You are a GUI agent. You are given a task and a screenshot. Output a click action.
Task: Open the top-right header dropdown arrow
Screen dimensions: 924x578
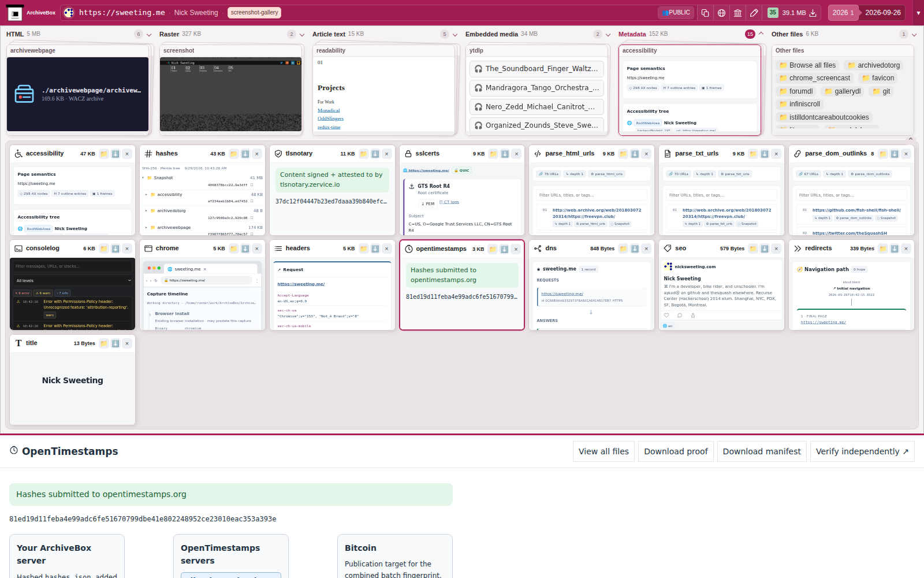918,13
